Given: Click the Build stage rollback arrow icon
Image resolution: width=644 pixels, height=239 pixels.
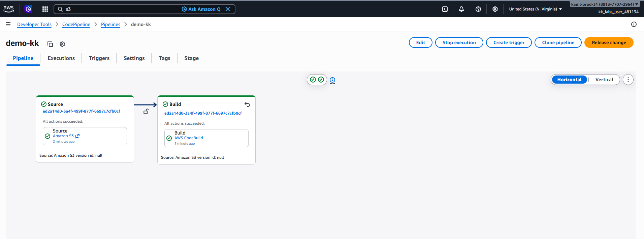Looking at the screenshot, I should tap(247, 104).
